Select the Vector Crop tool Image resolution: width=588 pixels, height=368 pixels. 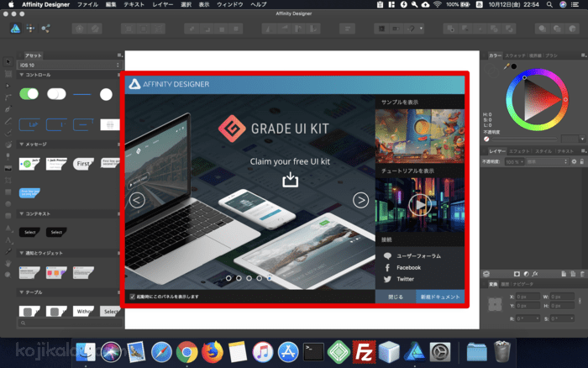tap(8, 180)
